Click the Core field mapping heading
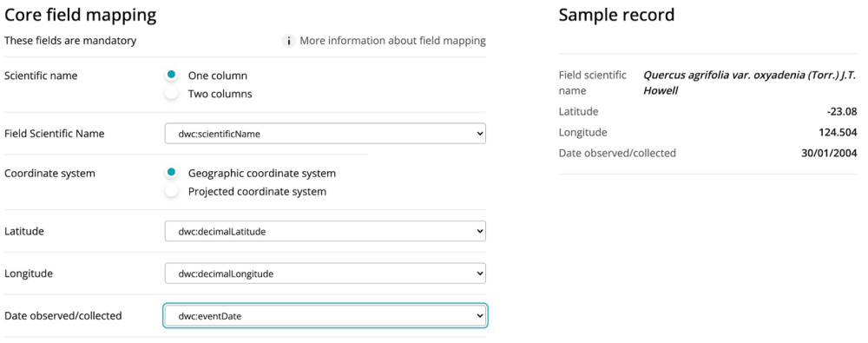Image resolution: width=868 pixels, height=343 pixels. pyautogui.click(x=80, y=15)
